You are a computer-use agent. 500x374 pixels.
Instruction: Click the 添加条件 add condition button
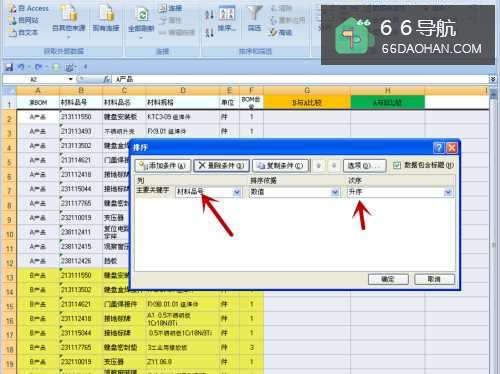click(x=163, y=166)
